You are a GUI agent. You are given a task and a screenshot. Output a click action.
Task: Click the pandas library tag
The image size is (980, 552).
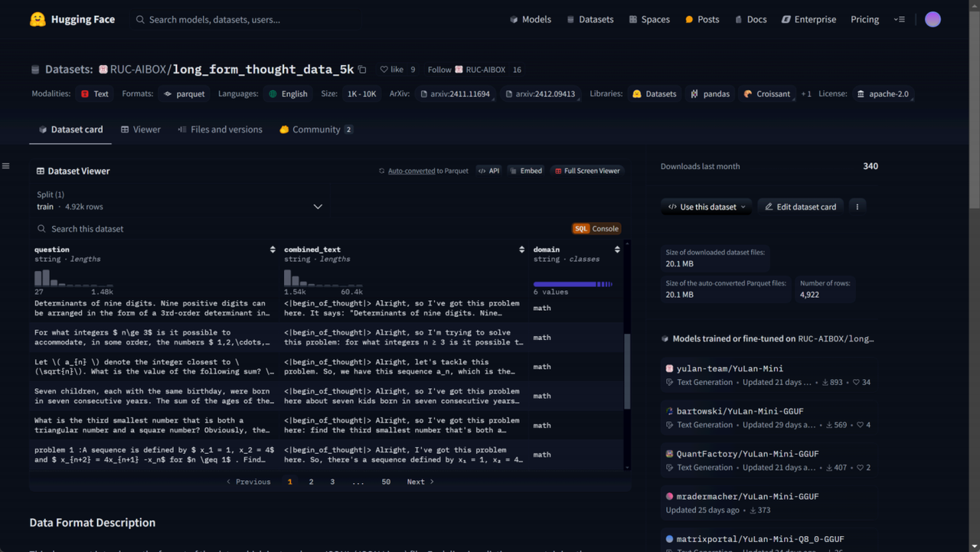(710, 93)
